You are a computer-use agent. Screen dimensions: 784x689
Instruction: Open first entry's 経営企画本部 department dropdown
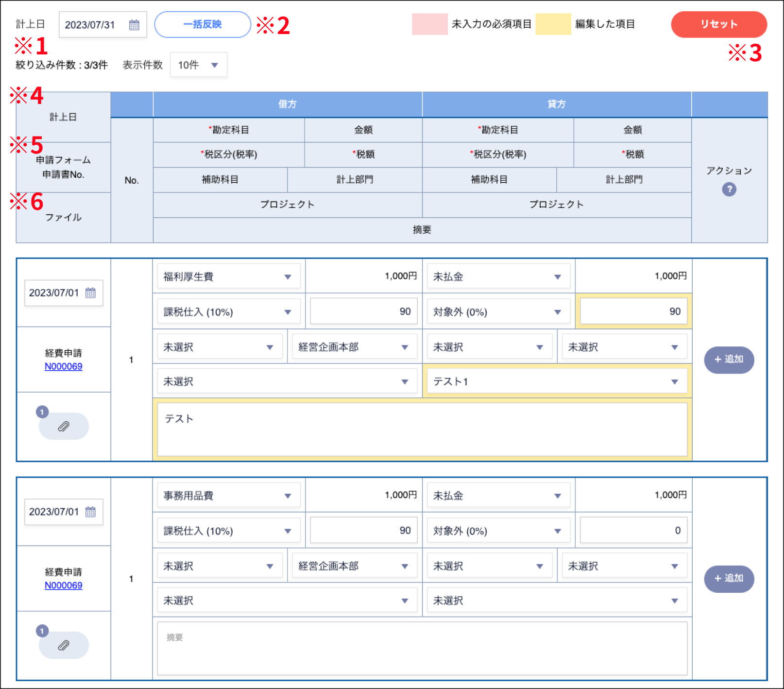pyautogui.click(x=355, y=347)
